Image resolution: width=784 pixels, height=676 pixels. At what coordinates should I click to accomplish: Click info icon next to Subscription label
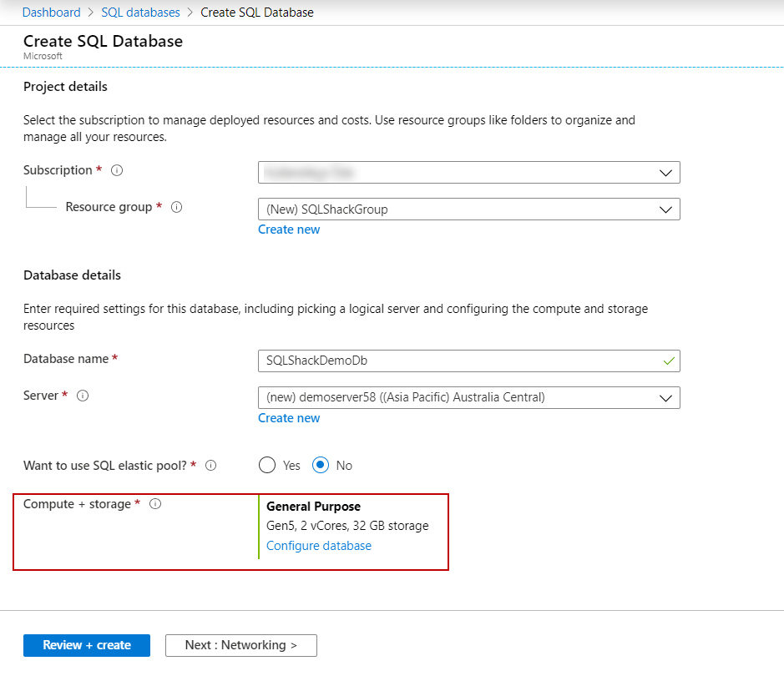click(117, 170)
